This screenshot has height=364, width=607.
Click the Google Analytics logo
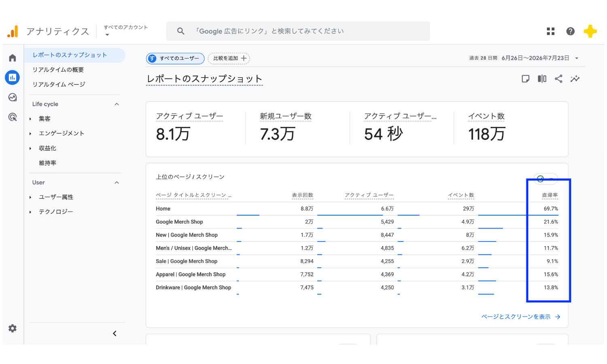13,32
